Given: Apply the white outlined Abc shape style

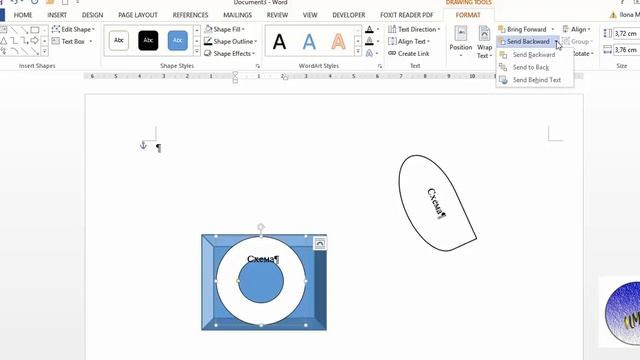Looking at the screenshot, I should 119,40.
